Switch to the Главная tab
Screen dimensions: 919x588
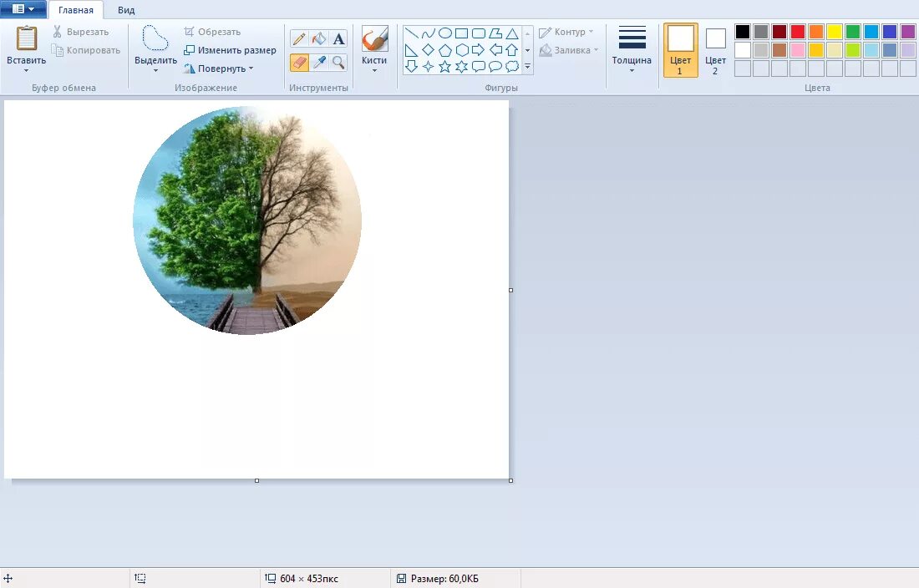tap(75, 10)
